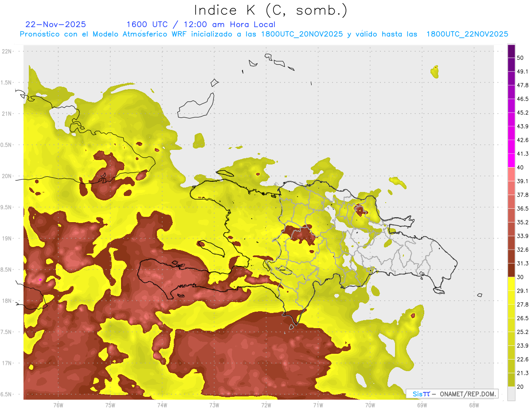
Task: Click the 21N latitude axis label
Action: pos(7,114)
